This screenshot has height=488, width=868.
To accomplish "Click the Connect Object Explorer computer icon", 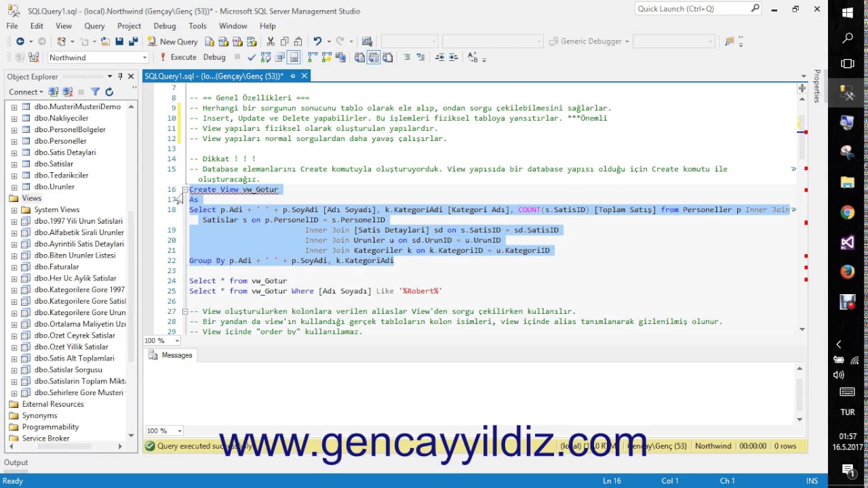I will point(53,91).
